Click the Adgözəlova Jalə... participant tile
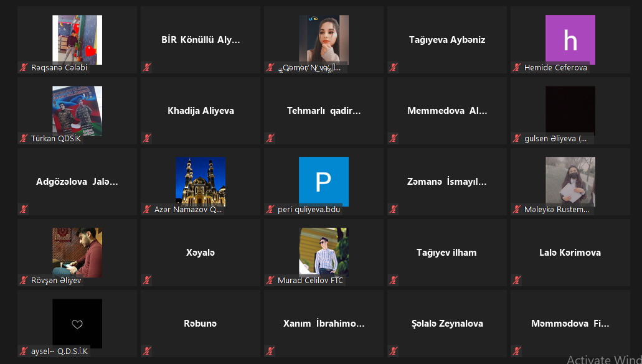Image resolution: width=642 pixels, height=364 pixels. tap(77, 182)
